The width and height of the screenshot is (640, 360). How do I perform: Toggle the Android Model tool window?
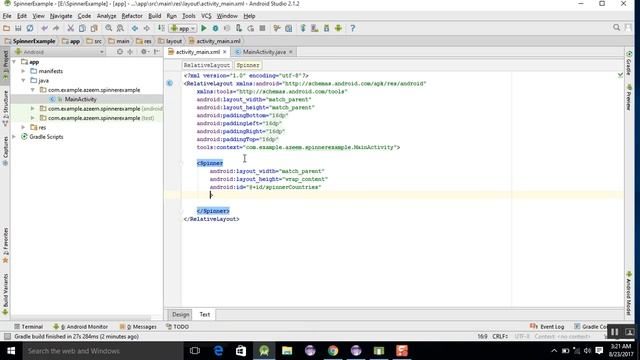pos(629,293)
